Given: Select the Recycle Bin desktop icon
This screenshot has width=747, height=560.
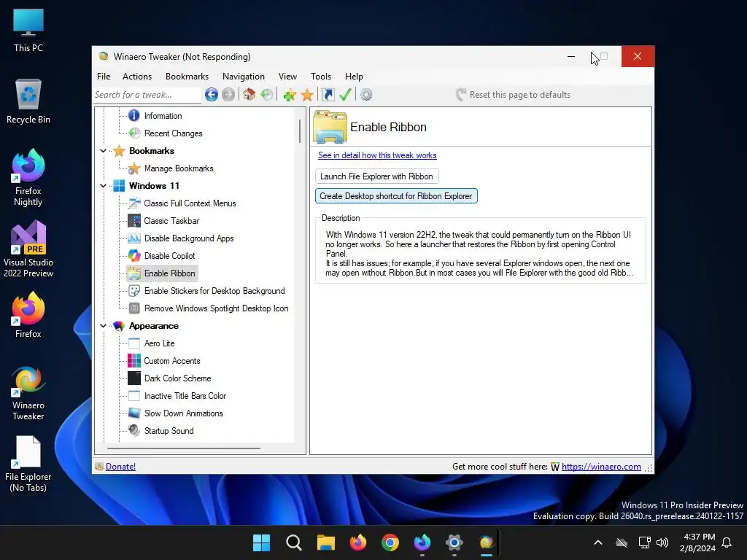Looking at the screenshot, I should [x=28, y=102].
